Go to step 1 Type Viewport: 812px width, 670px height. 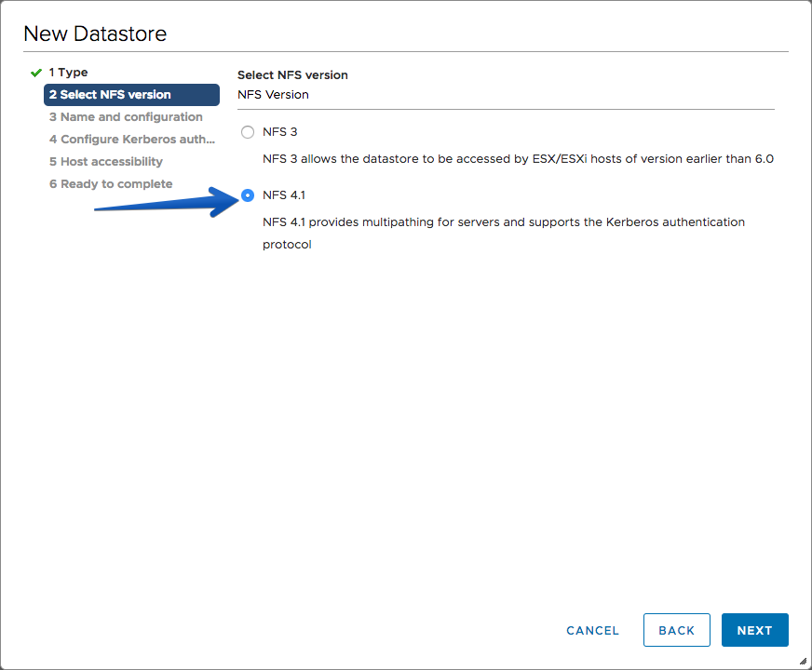68,73
